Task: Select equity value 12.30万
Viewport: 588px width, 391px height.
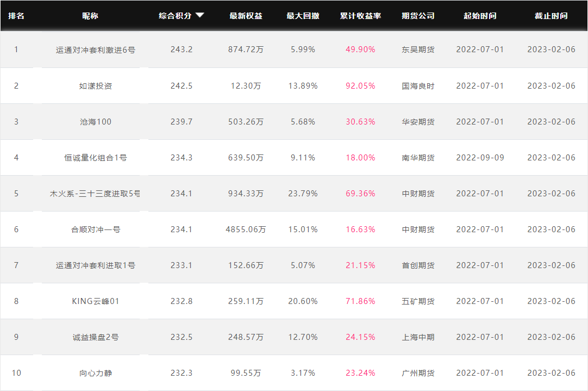Action: [246, 86]
